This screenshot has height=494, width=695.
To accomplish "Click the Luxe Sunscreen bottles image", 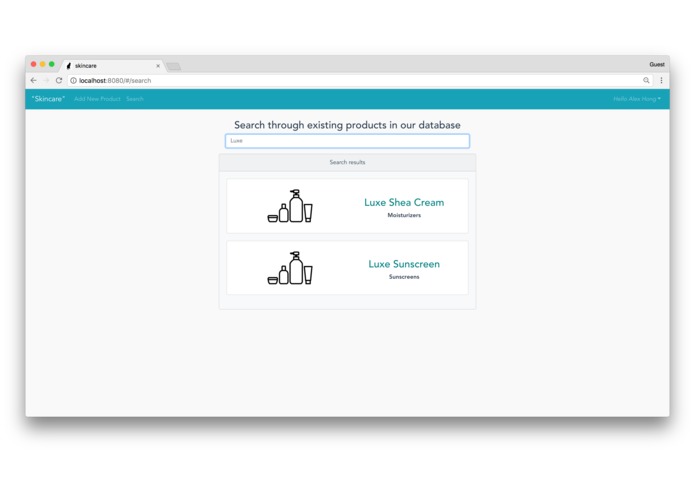I will (x=290, y=268).
